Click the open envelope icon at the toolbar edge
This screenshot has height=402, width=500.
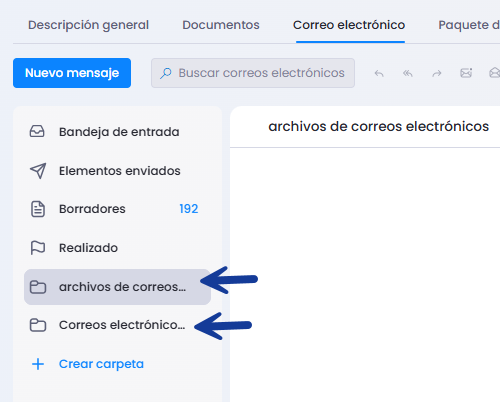tap(495, 73)
